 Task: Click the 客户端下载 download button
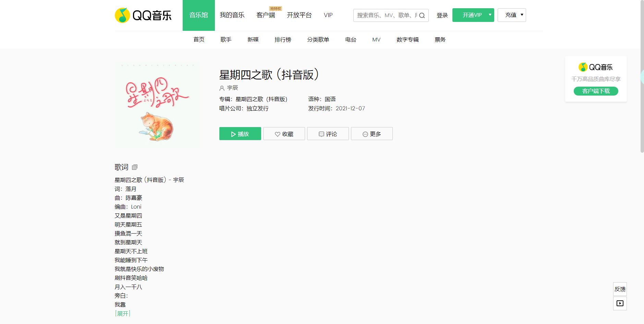pos(596,91)
